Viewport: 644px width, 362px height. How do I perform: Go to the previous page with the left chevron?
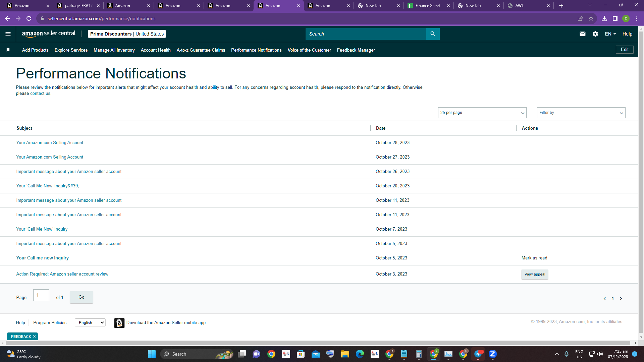(605, 299)
